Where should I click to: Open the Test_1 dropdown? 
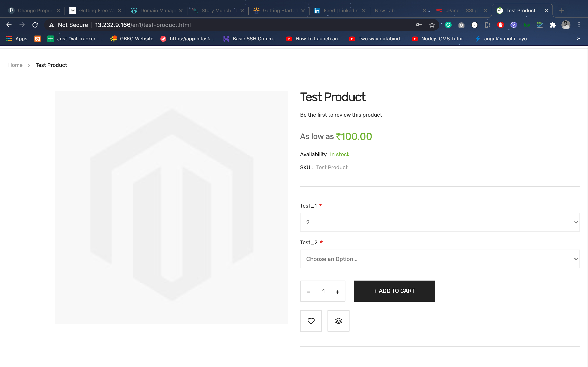coord(440,222)
